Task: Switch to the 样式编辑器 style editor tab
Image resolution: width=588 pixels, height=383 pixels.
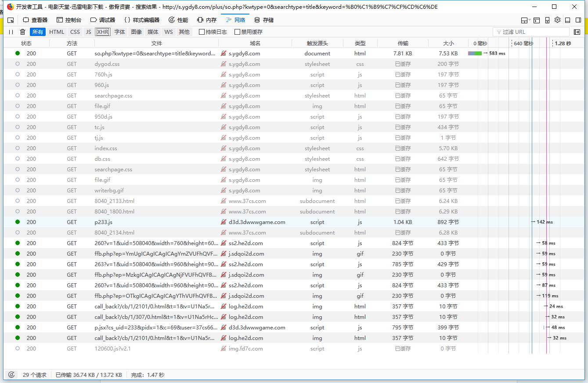Action: (x=142, y=20)
